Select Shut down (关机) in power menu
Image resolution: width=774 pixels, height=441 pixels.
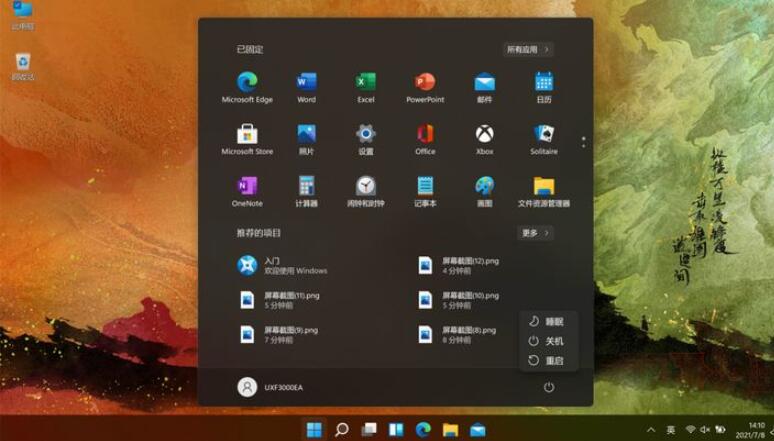tap(548, 341)
